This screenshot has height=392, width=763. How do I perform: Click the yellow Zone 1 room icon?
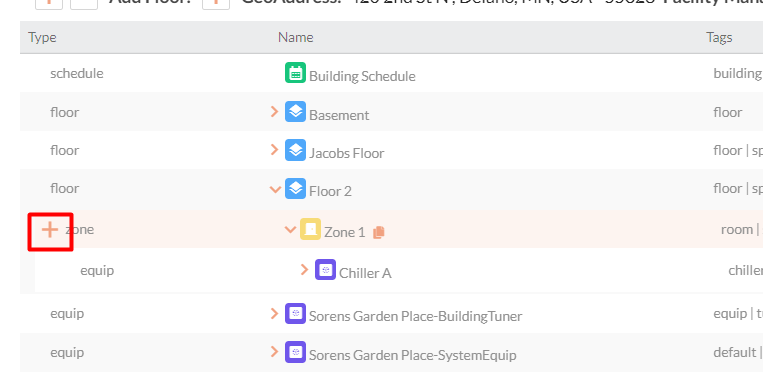310,229
